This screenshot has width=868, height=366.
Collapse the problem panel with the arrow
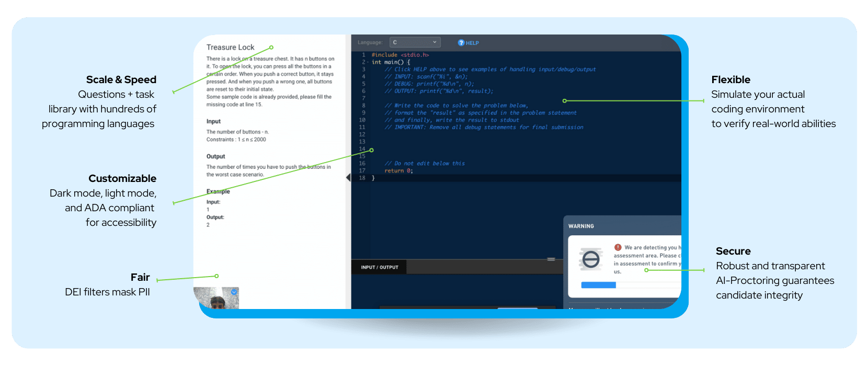point(348,178)
